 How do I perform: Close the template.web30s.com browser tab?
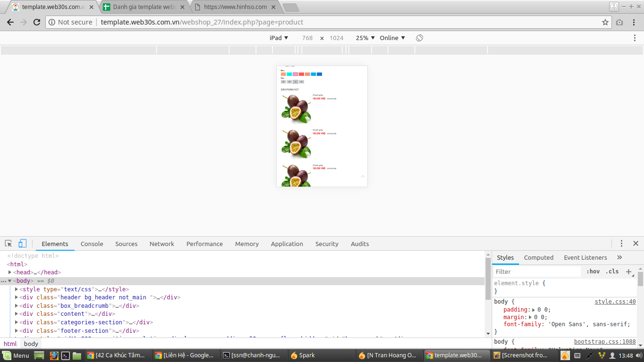(x=91, y=7)
